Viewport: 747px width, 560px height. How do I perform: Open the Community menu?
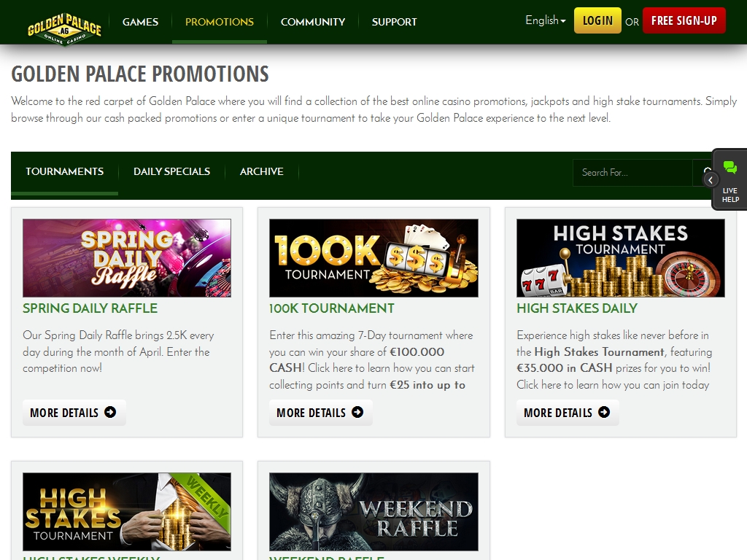click(312, 22)
